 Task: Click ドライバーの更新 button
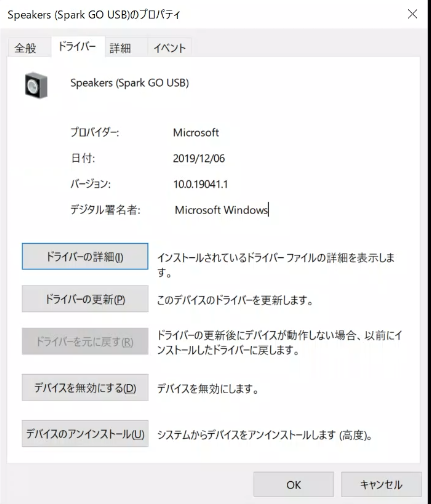[85, 299]
